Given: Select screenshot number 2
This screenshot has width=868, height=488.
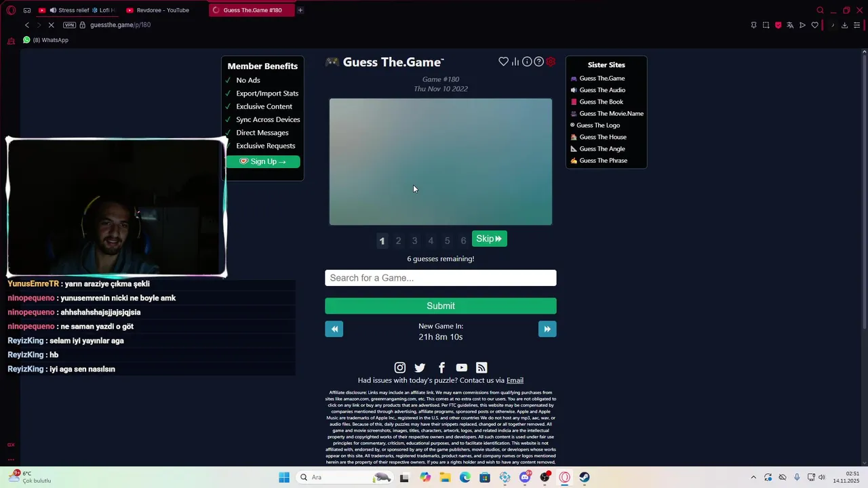Looking at the screenshot, I should click(x=398, y=241).
